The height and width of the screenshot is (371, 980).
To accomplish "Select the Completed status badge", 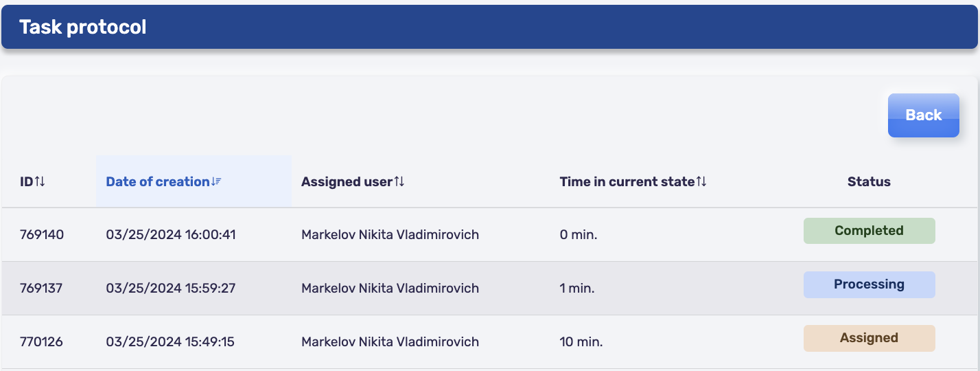I will [869, 231].
